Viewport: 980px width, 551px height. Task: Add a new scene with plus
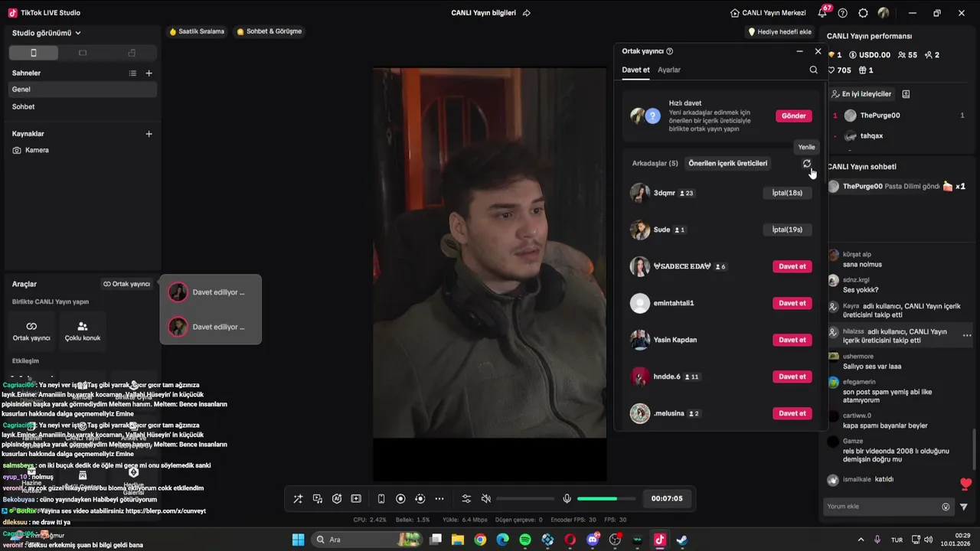point(149,73)
